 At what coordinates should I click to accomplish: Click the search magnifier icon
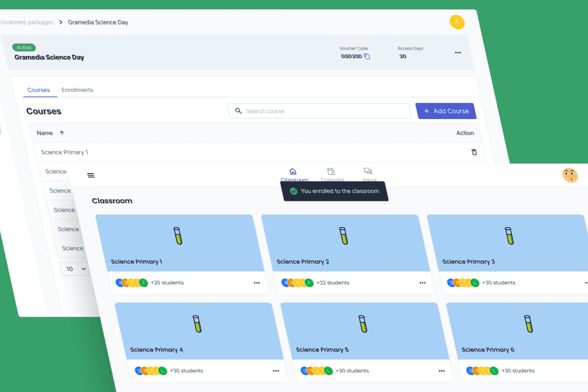(x=238, y=111)
